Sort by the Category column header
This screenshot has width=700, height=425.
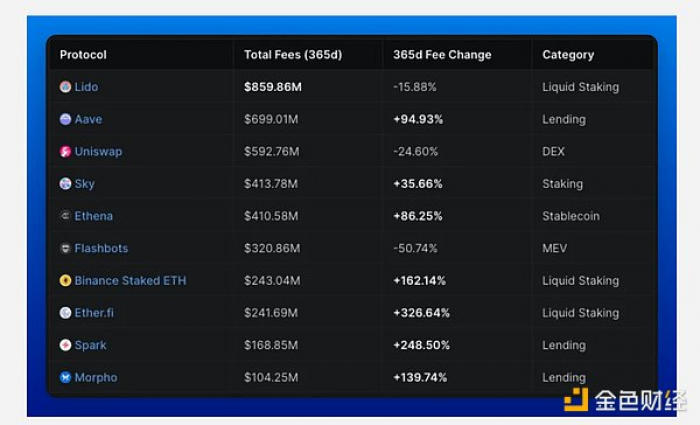(568, 55)
